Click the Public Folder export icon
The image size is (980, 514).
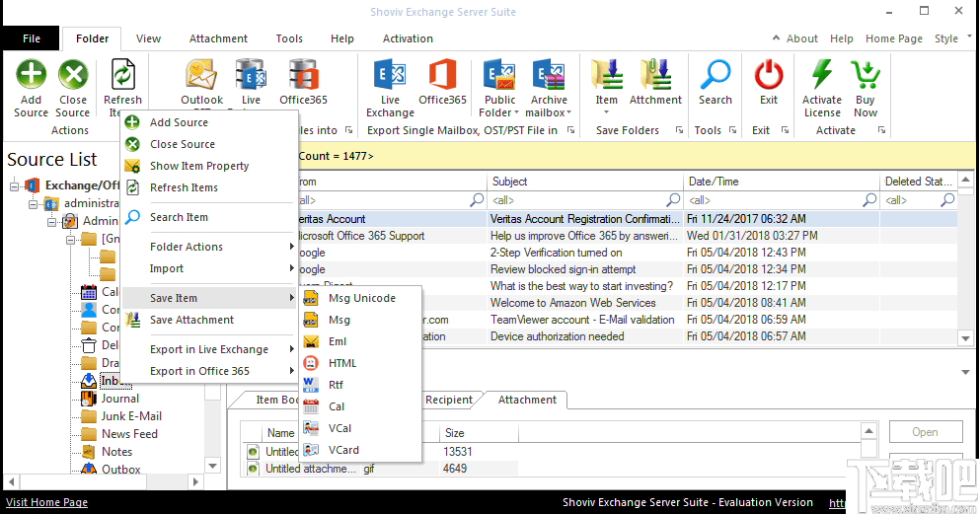[499, 75]
